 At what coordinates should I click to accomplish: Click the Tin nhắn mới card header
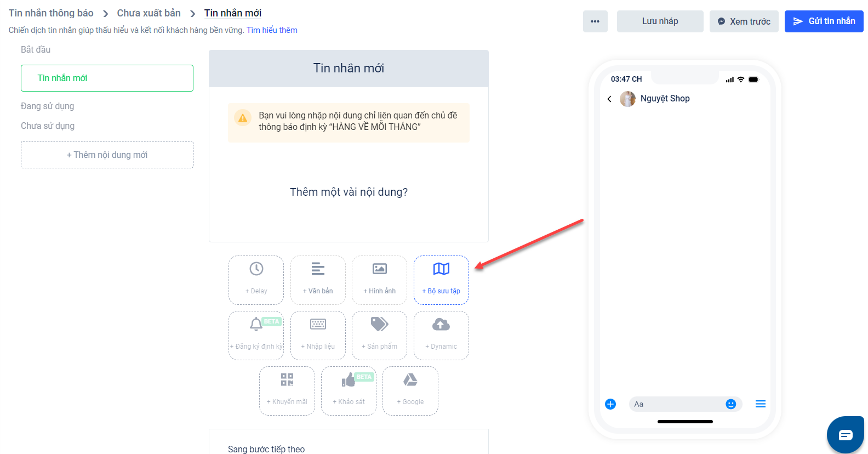pos(349,69)
